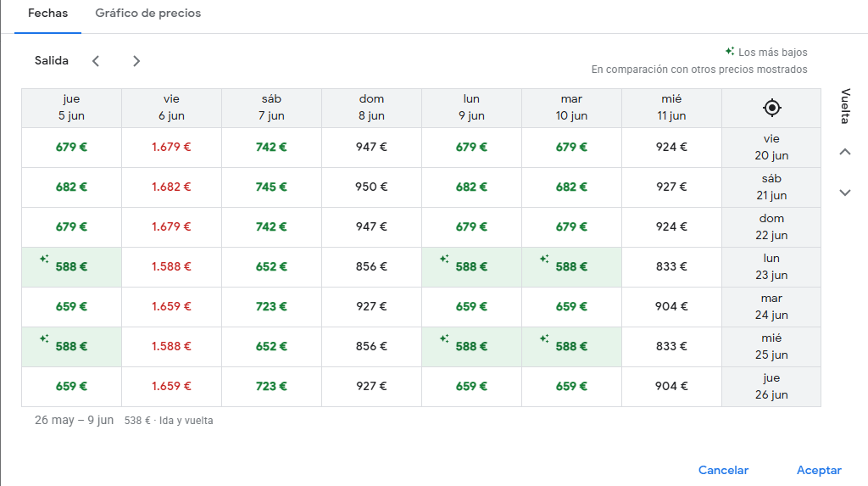
Task: Pick 1.679 € fare for vie 6 jun, vie 20 jun
Action: (171, 147)
